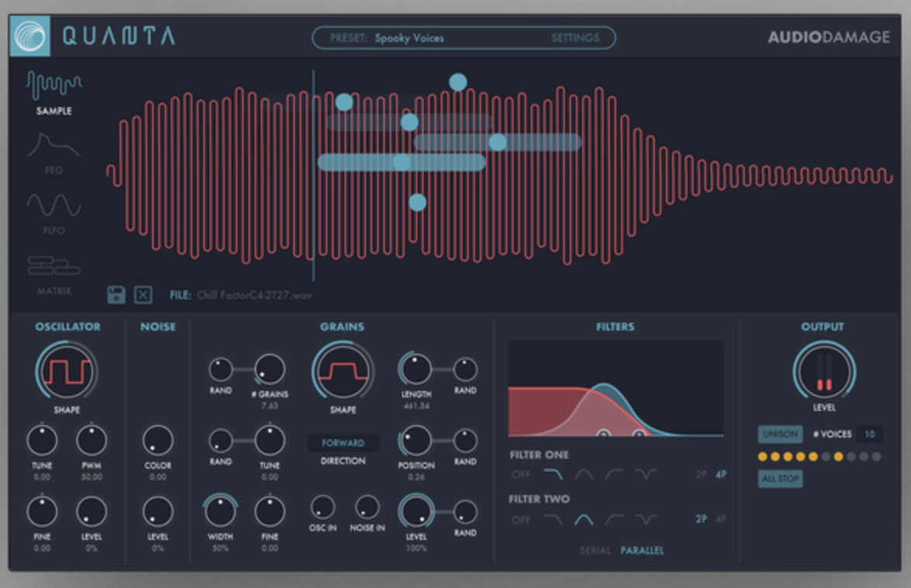This screenshot has width=911, height=588.
Task: Click the Grains Shape window dial
Action: 343,372
